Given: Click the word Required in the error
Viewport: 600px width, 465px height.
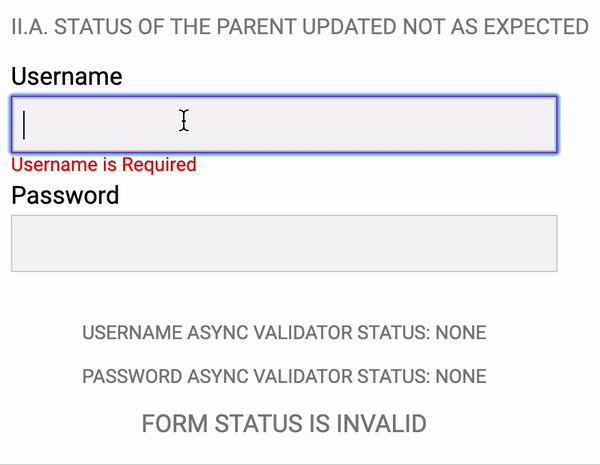Looking at the screenshot, I should pos(159,165).
